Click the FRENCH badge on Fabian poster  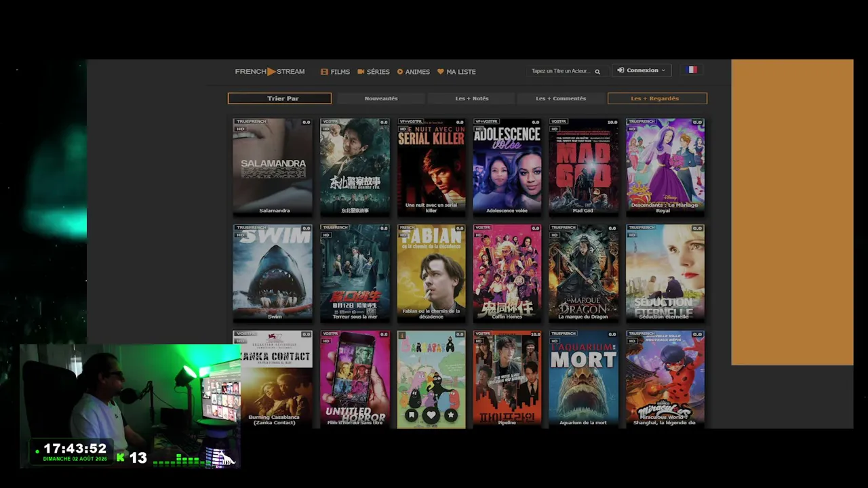pos(407,228)
